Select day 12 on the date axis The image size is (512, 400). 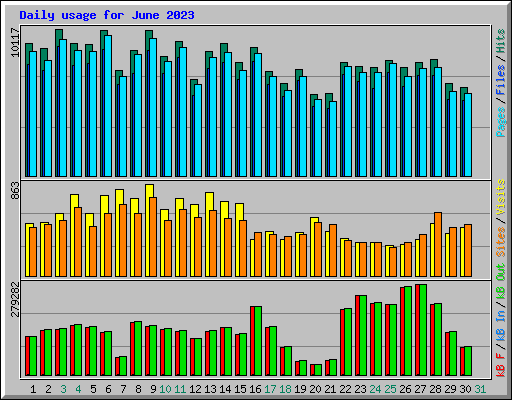coord(195,389)
